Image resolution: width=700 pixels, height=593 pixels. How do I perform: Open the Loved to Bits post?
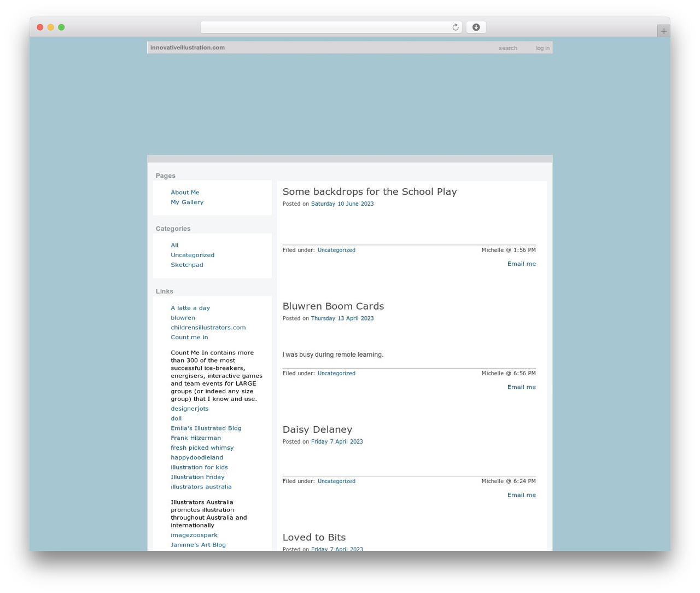(314, 538)
